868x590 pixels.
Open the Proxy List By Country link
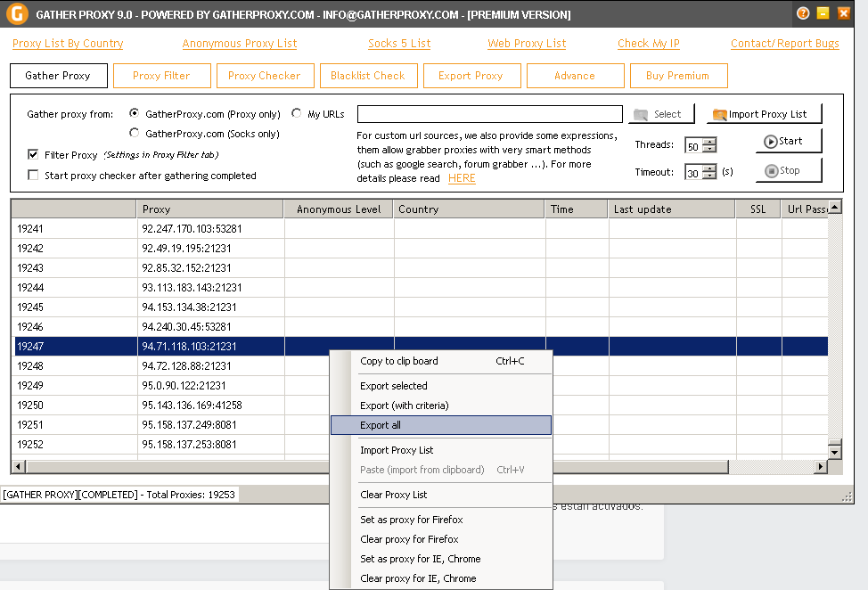(68, 43)
